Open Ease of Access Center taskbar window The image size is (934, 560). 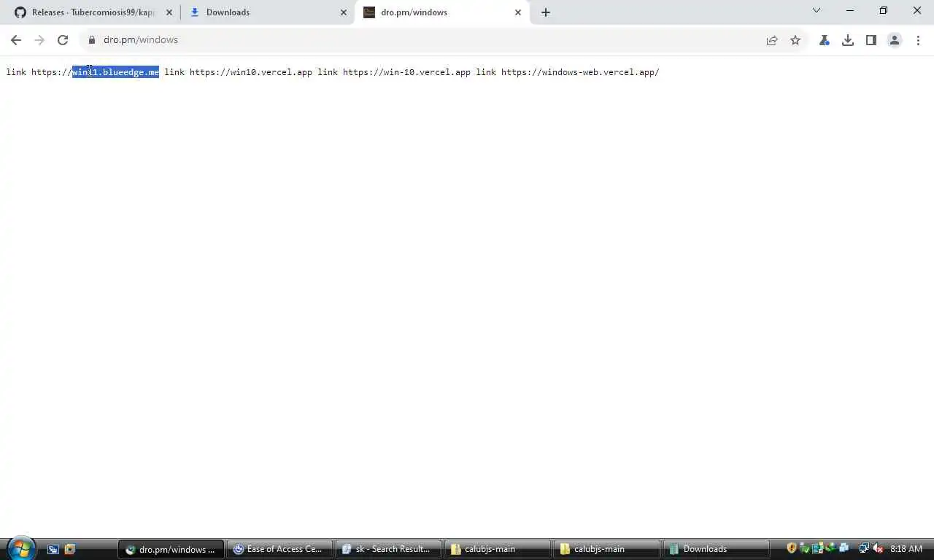click(x=279, y=549)
